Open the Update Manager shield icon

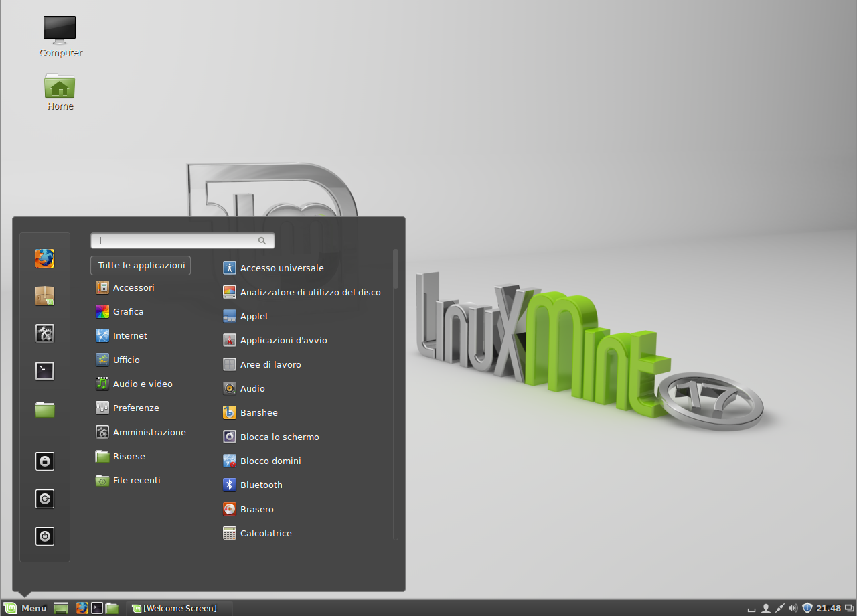pyautogui.click(x=807, y=608)
